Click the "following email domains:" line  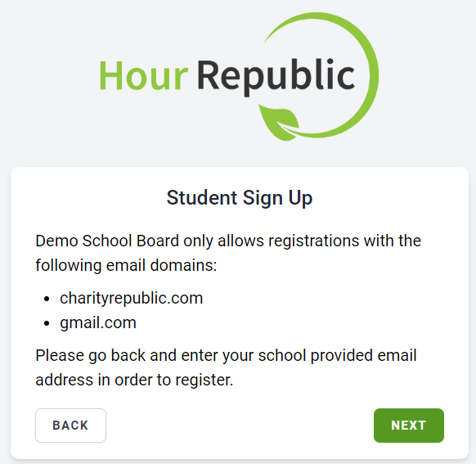pos(126,266)
